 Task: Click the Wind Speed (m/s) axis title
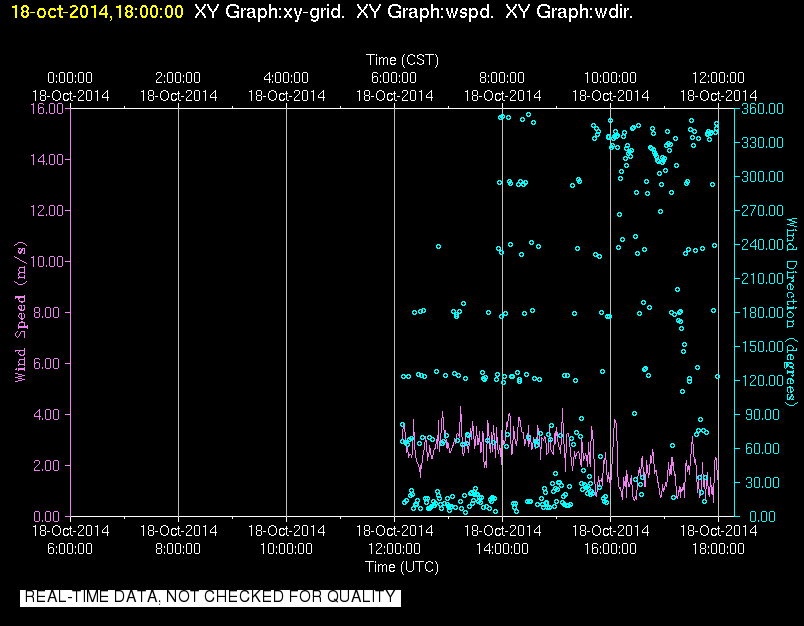[20, 312]
